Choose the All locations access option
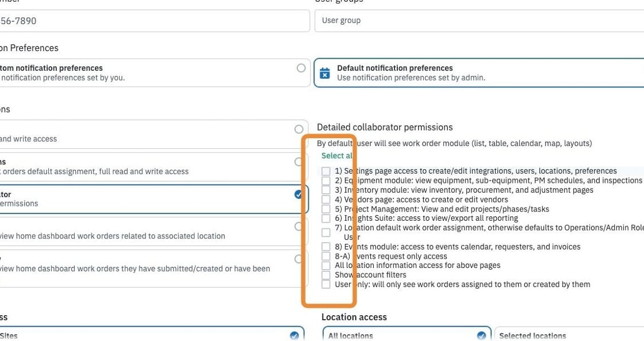 [x=407, y=334]
